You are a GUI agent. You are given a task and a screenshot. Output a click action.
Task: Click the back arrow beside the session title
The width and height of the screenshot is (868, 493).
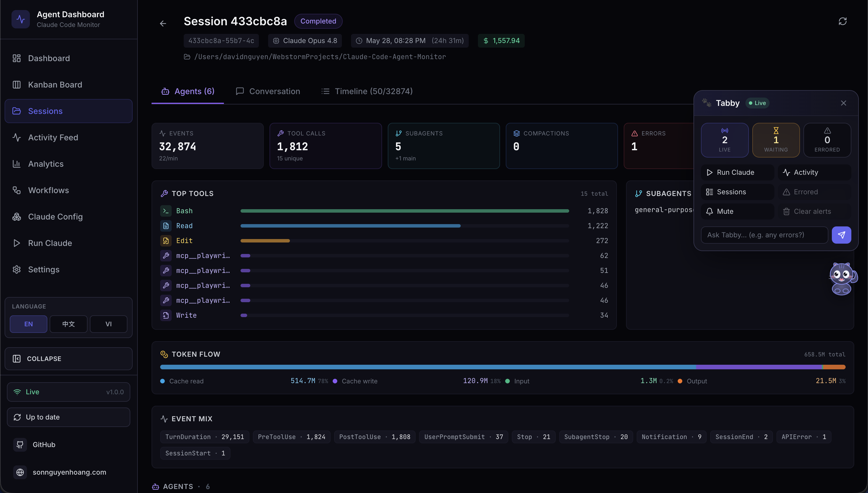point(163,23)
